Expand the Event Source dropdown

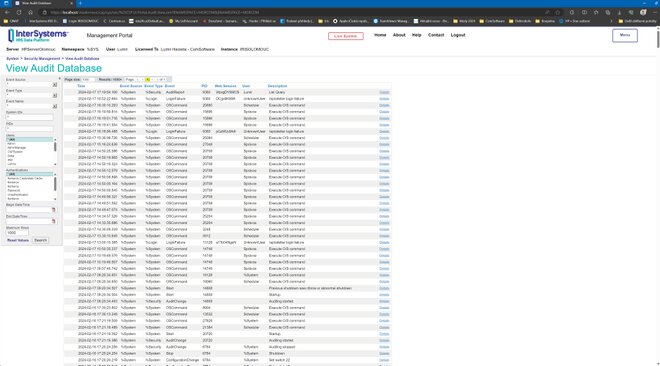[55, 85]
